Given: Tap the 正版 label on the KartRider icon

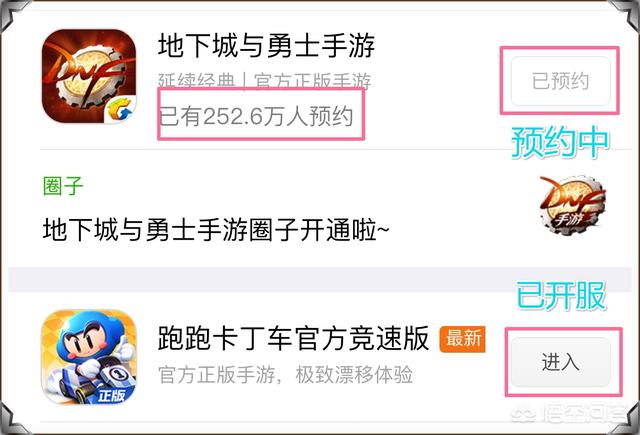Looking at the screenshot, I should click(x=111, y=395).
